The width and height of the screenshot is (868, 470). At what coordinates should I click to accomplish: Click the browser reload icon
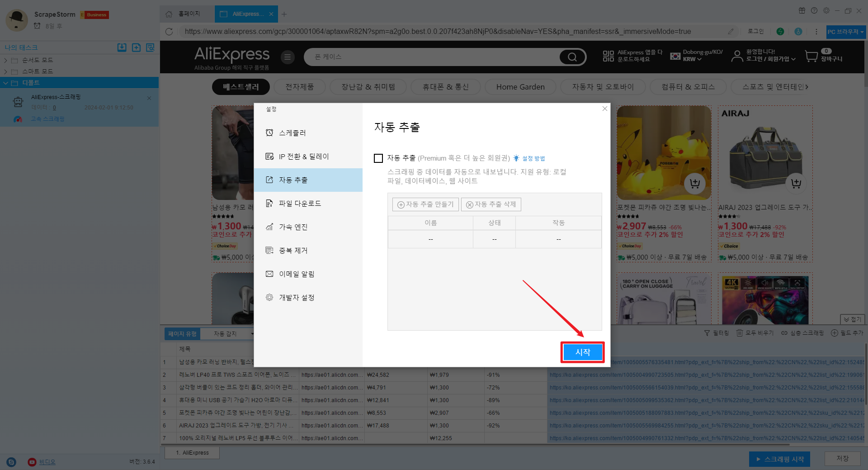tap(169, 32)
